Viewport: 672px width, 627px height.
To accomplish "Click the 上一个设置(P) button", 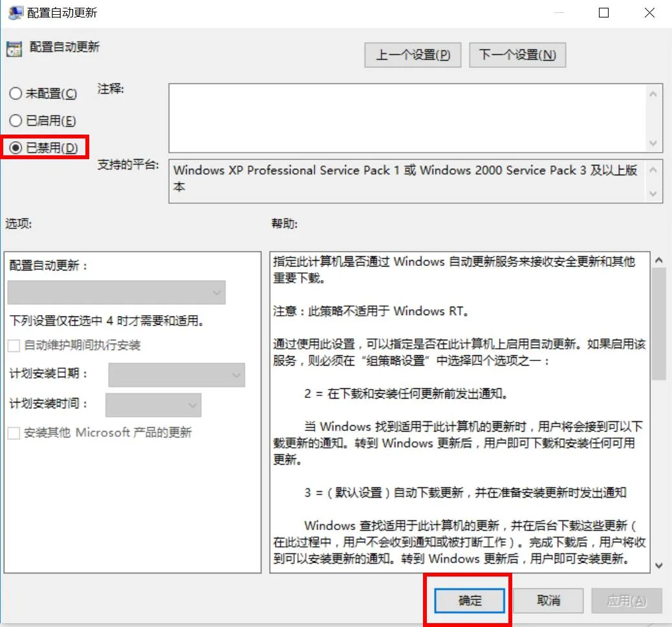I will tap(412, 55).
